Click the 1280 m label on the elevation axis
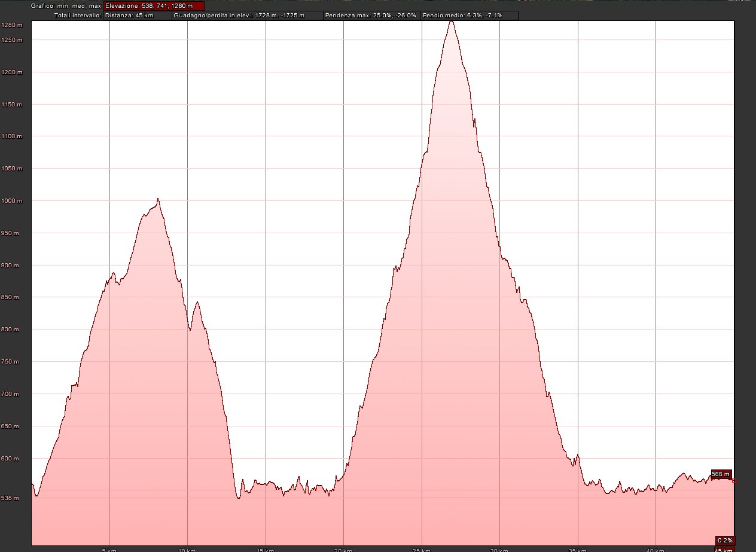The height and width of the screenshot is (552, 756). (12, 25)
